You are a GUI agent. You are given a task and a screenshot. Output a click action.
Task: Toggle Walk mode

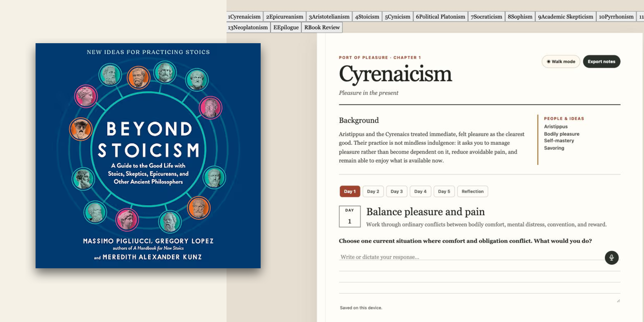coord(561,62)
